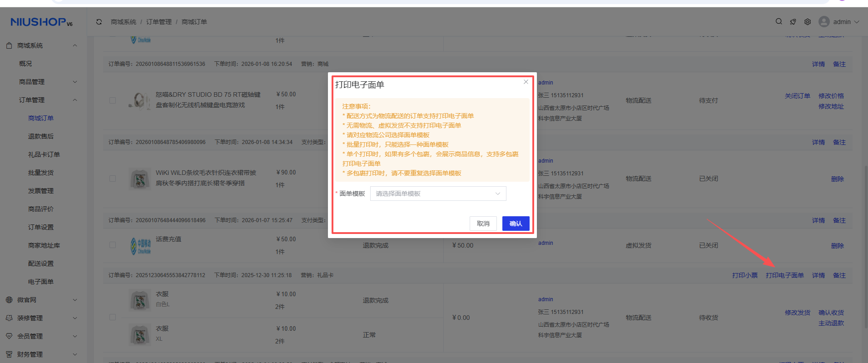The width and height of the screenshot is (868, 363).
Task: Close the 打印电子面单 dialog with X
Action: 526,82
